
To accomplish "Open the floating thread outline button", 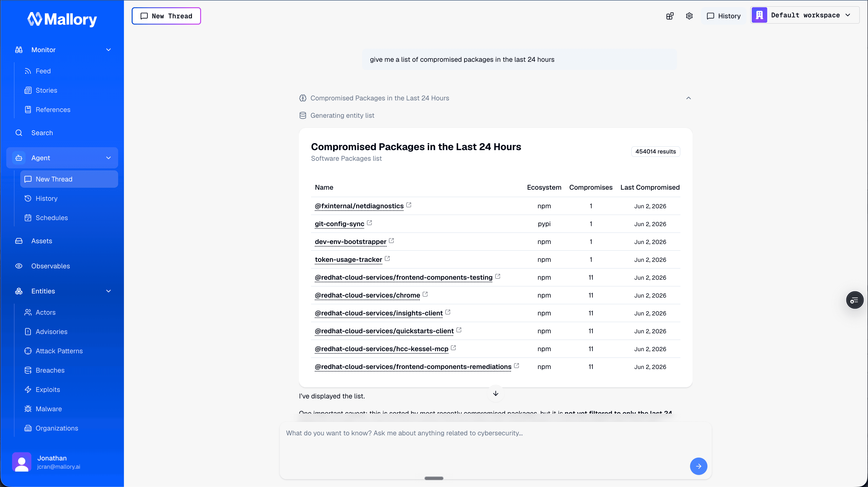I will click(x=854, y=300).
